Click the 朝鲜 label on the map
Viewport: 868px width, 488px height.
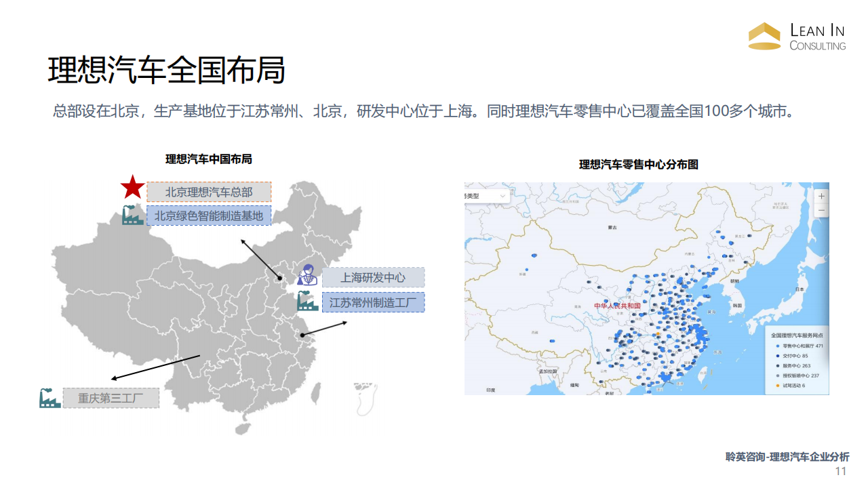click(x=733, y=280)
